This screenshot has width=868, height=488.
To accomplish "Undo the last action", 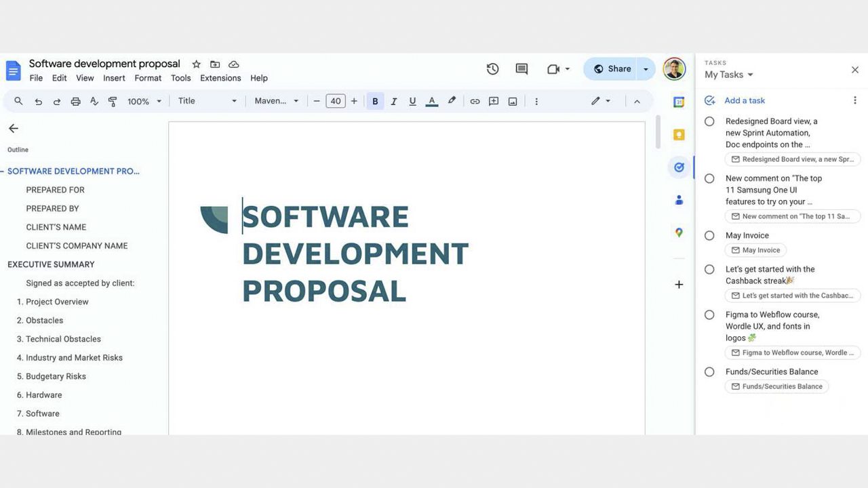I will pos(39,102).
